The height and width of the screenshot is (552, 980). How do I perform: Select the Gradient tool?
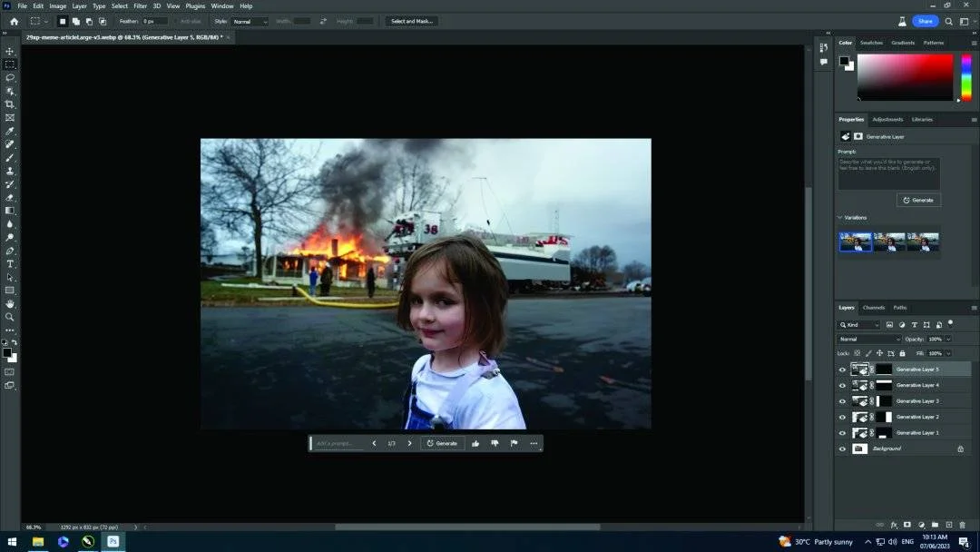click(10, 211)
